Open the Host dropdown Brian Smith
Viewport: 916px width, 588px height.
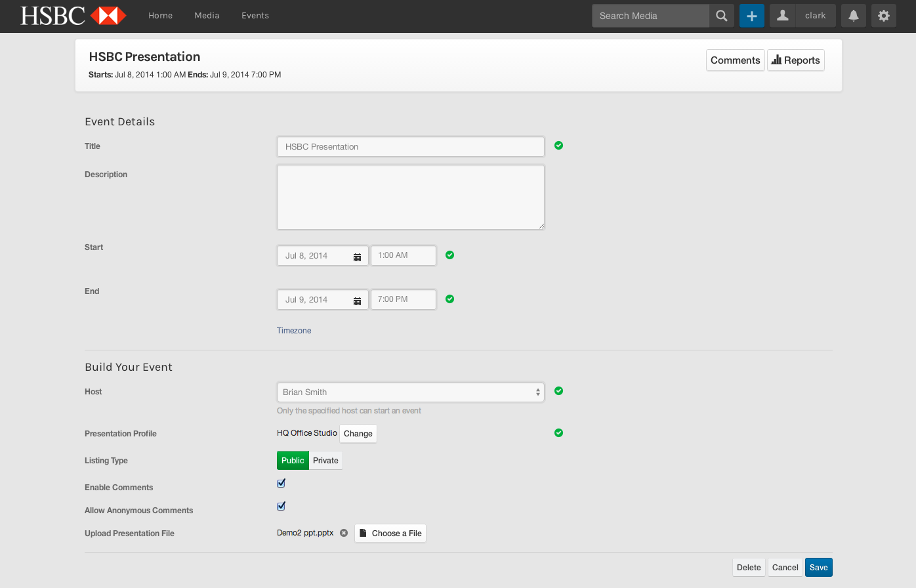click(x=411, y=392)
